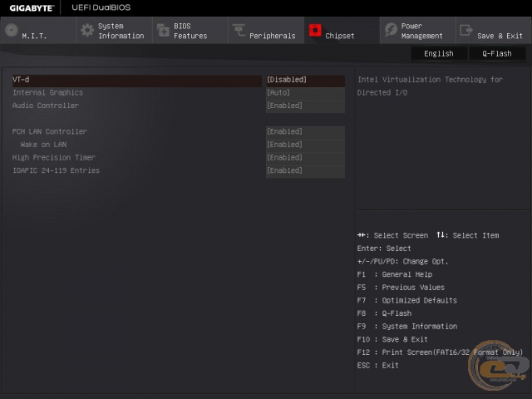The height and width of the screenshot is (399, 532).
Task: Open VT-d Disabled value dropdown
Action: 305,80
